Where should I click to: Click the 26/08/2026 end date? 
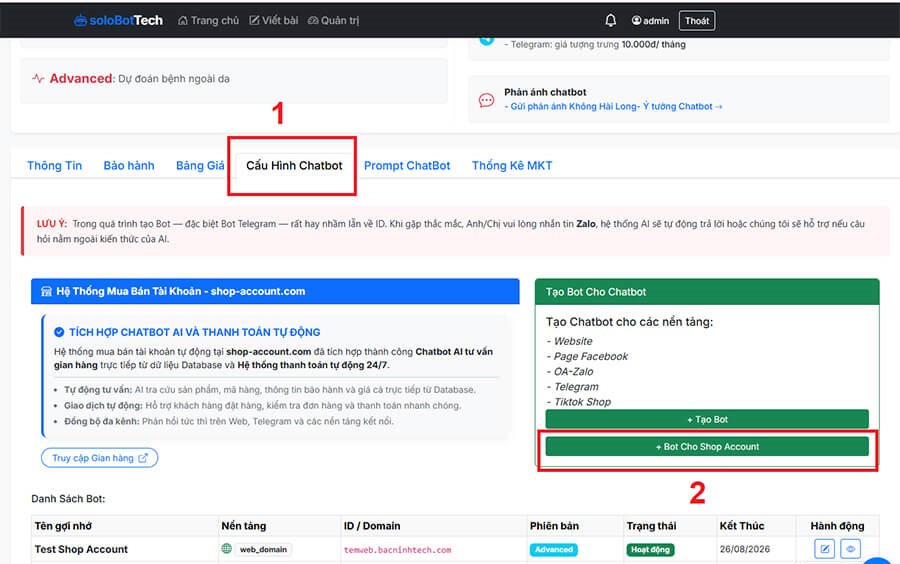(x=744, y=549)
